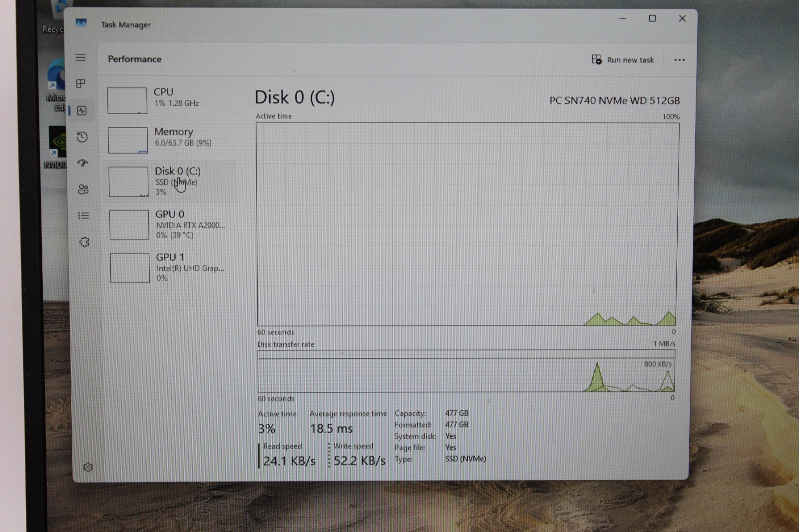Open Task Manager settings gear icon
Screen dimensions: 799x532
pos(88,467)
